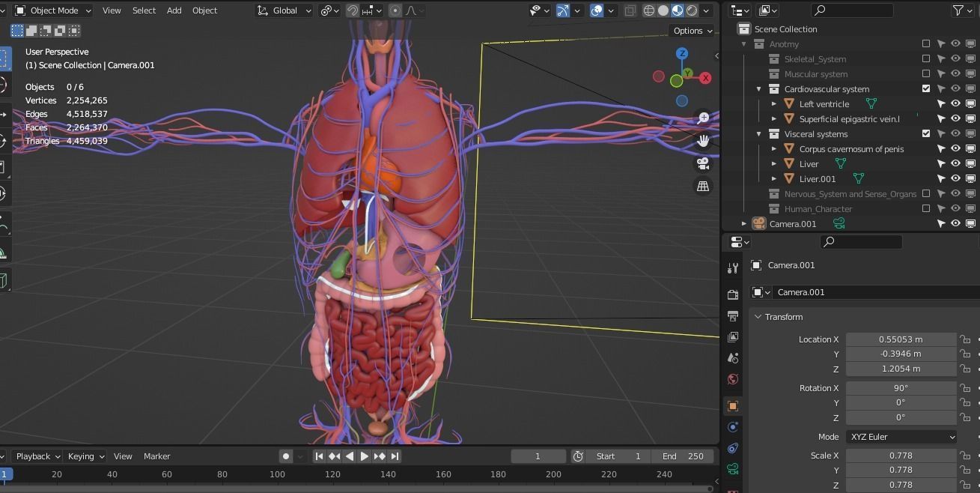This screenshot has width=980, height=493.
Task: Switch to wireframe viewport shading
Action: [x=649, y=10]
